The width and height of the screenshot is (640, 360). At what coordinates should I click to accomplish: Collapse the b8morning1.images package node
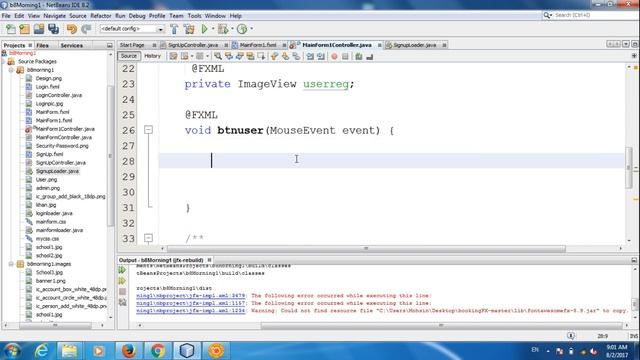click(x=11, y=264)
